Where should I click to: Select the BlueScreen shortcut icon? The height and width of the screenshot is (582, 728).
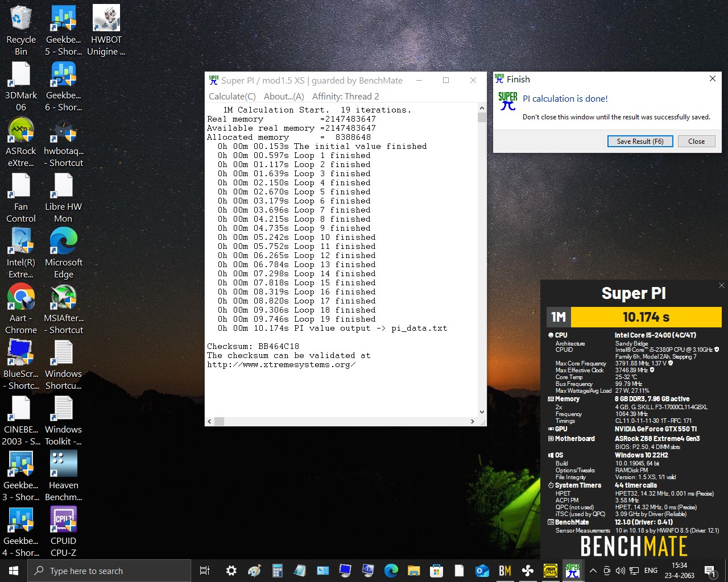pos(21,365)
